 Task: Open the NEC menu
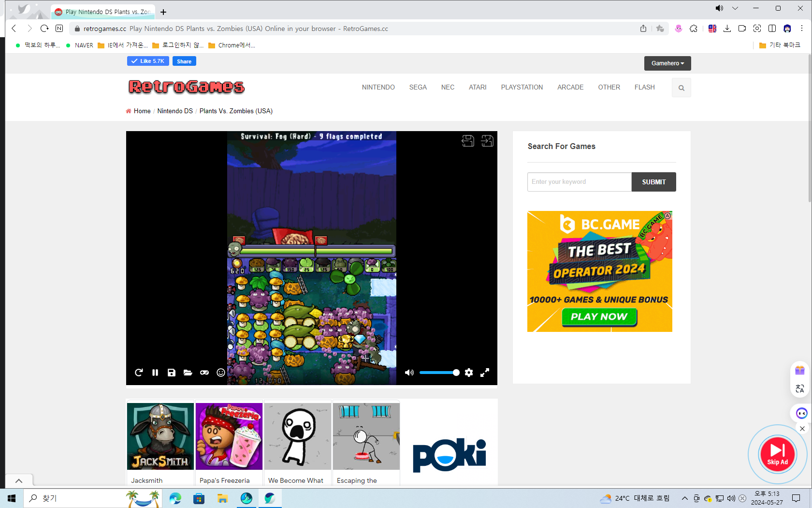click(x=448, y=87)
